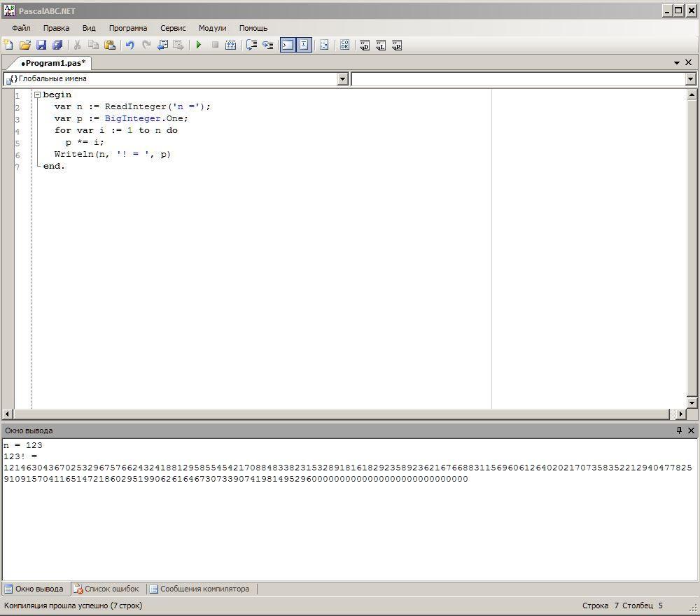Screen dimensions: 700x616
Task: Click line number 5 in gutter
Action: pos(17,143)
